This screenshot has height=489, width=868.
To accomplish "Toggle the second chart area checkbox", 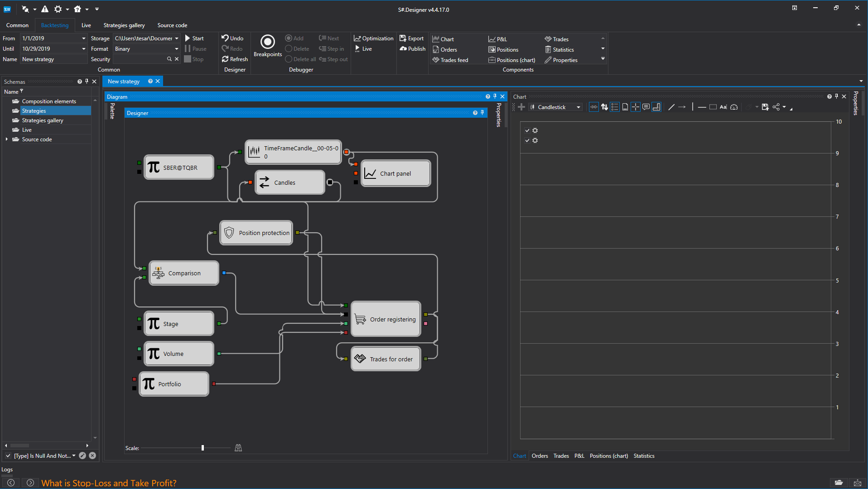I will tap(527, 140).
